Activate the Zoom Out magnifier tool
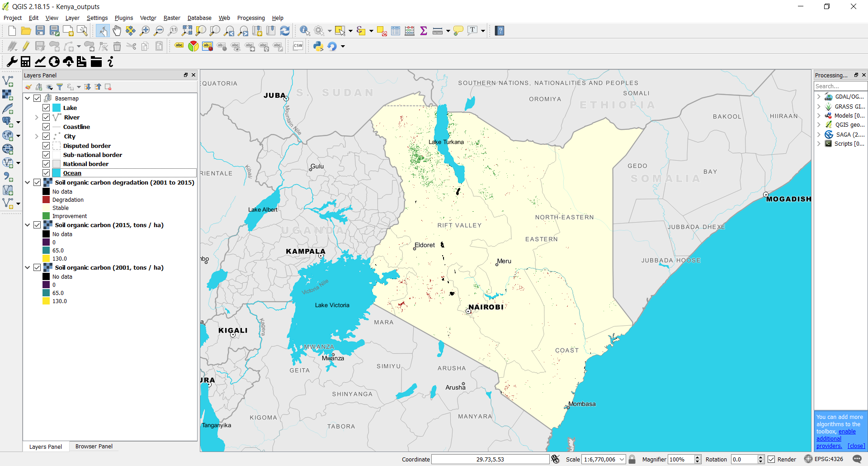This screenshot has width=868, height=466. tap(159, 31)
